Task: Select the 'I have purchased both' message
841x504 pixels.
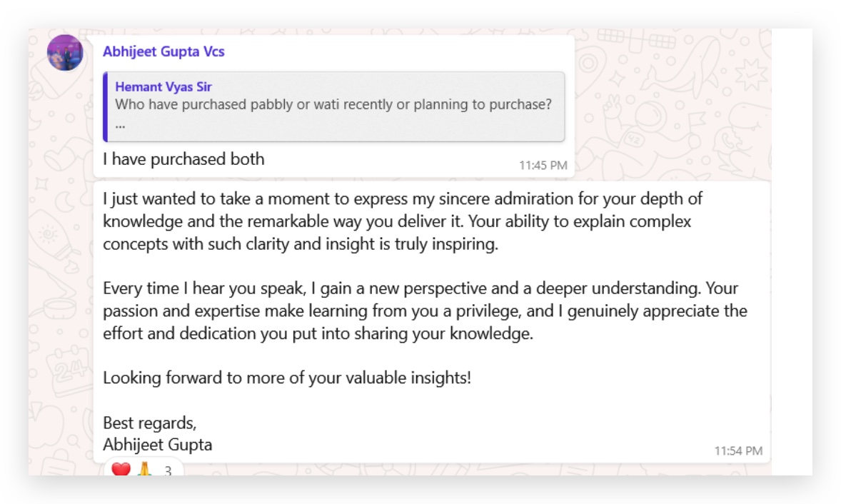Action: tap(183, 159)
